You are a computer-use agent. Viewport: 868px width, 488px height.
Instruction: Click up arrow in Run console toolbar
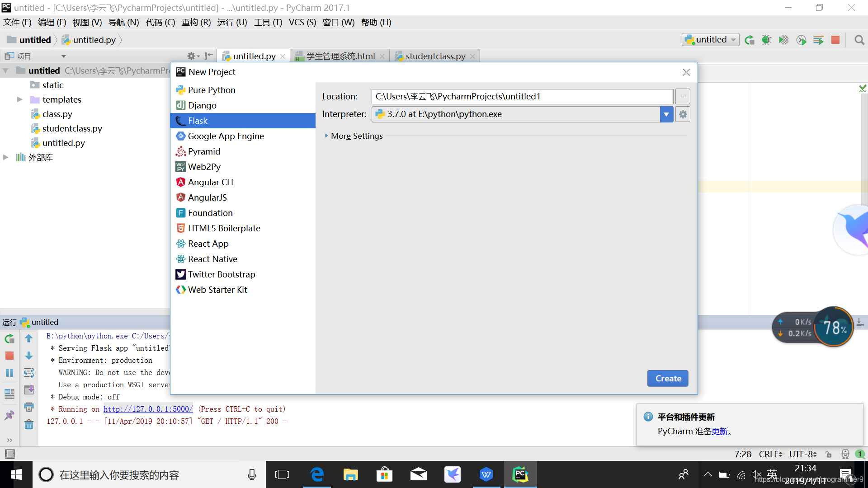tap(29, 338)
